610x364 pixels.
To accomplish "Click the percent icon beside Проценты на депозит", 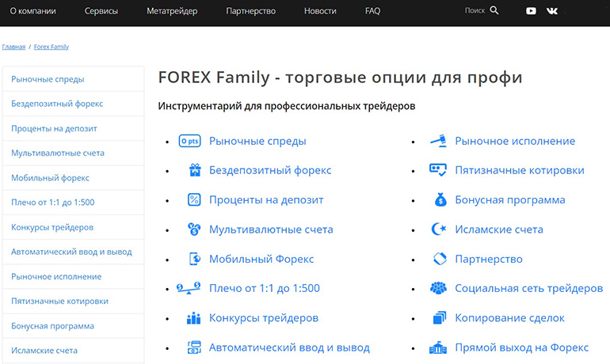I will click(194, 199).
